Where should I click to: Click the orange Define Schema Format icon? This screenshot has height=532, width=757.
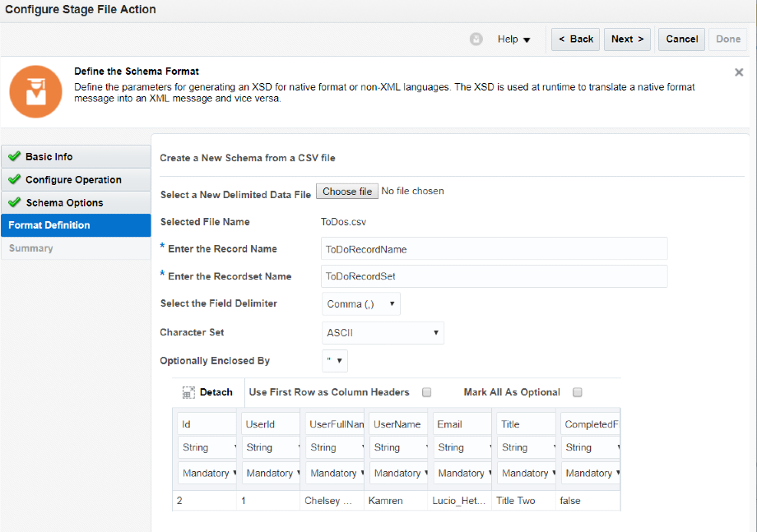click(x=34, y=90)
